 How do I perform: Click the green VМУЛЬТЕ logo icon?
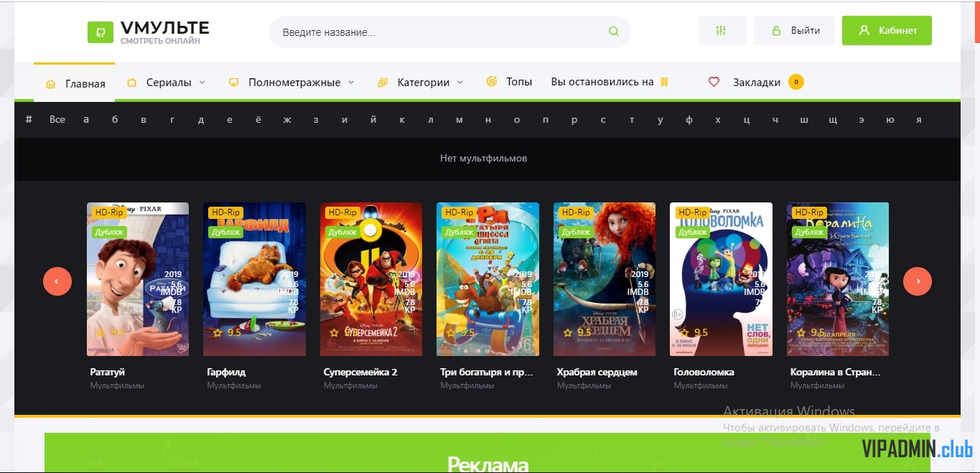pos(101,32)
